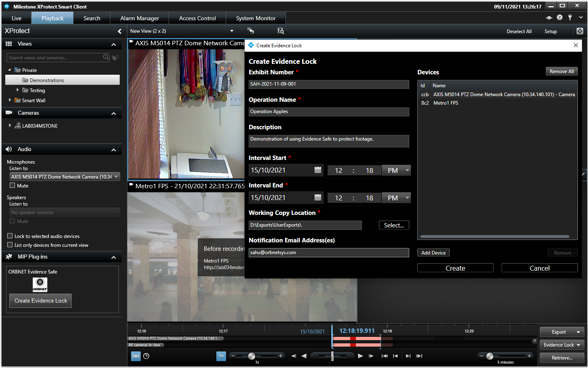The width and height of the screenshot is (588, 368).
Task: Play forward on timeline
Action: (360, 356)
